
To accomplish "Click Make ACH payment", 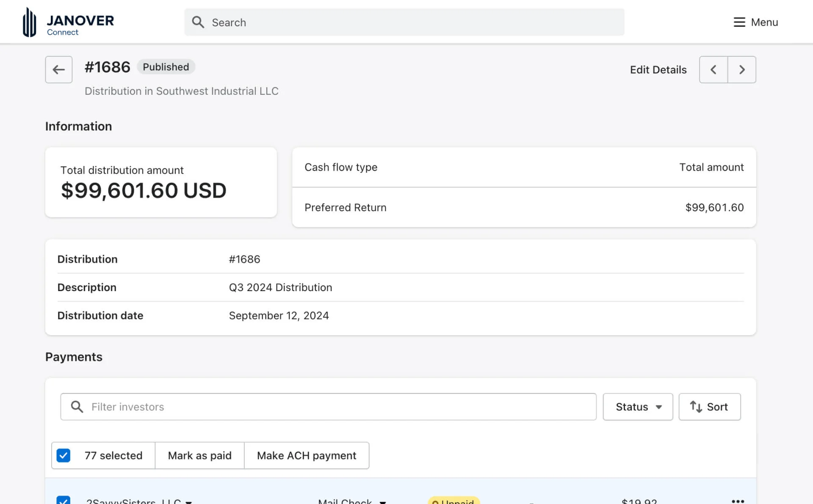I will coord(306,455).
